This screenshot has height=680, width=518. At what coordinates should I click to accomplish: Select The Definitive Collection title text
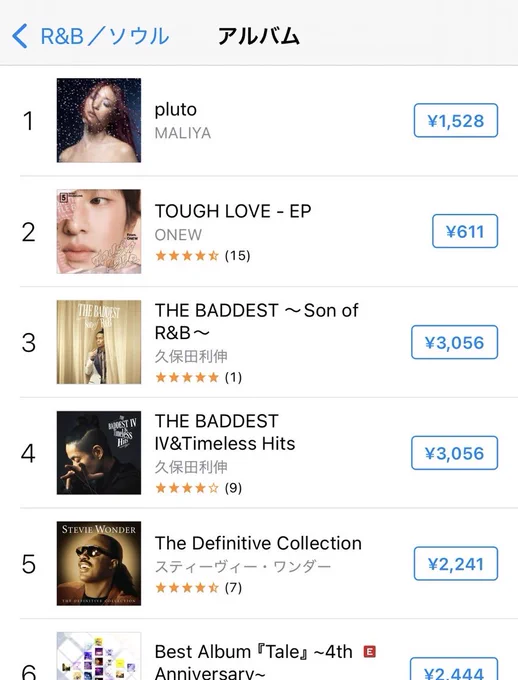(258, 543)
